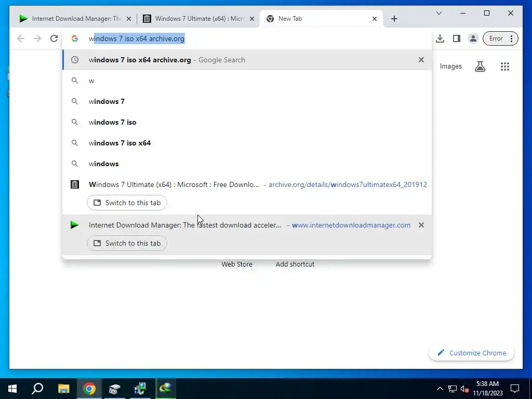Remove the Internet Download Manager suggestion
The image size is (532, 399).
pyautogui.click(x=421, y=225)
